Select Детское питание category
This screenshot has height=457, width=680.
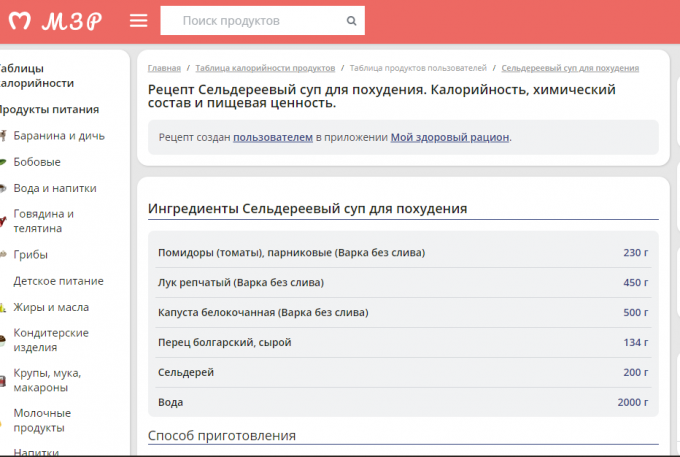(51, 281)
